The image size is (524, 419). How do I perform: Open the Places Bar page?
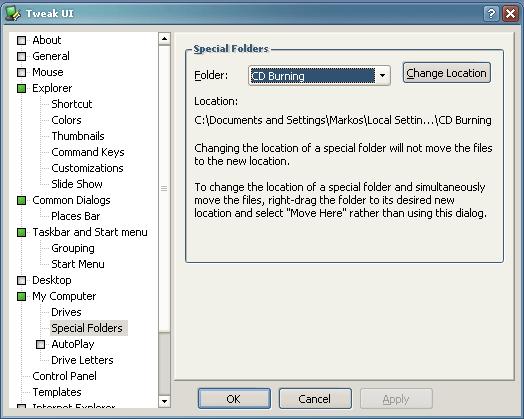76,216
